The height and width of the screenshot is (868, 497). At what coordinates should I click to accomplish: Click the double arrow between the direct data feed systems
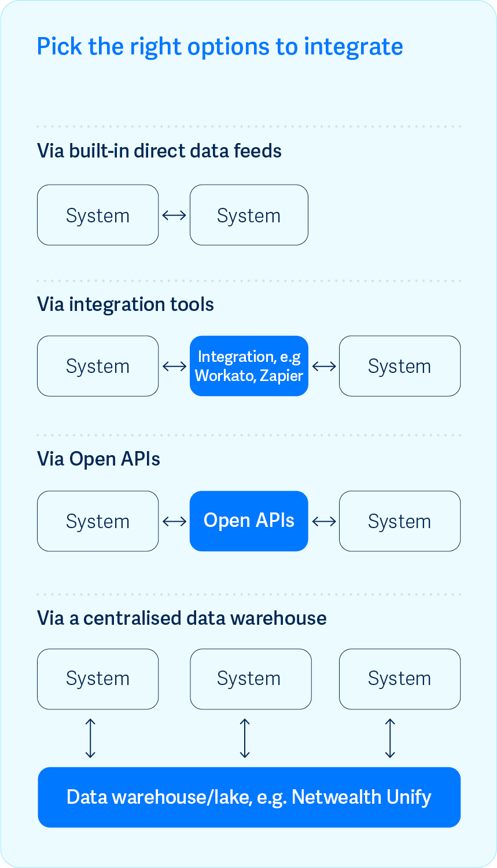coord(174,215)
